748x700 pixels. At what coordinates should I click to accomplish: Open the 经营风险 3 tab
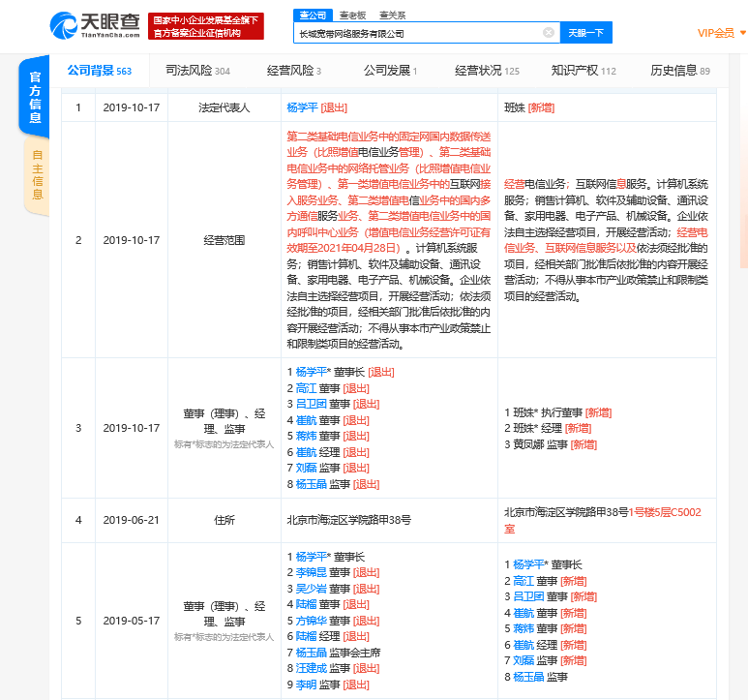(294, 71)
